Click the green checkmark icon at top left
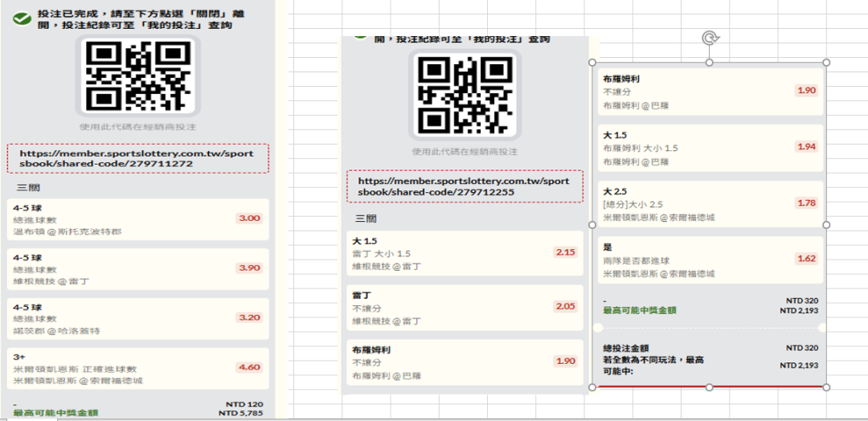This screenshot has width=868, height=421. [22, 18]
